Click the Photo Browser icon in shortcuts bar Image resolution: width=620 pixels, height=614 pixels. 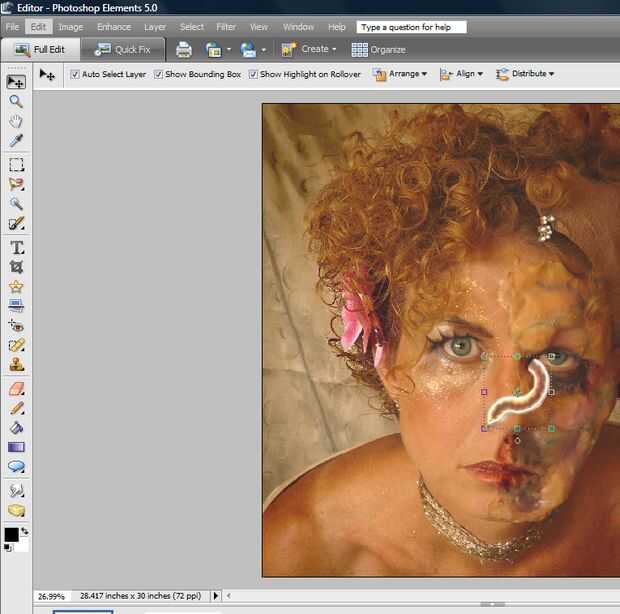coord(213,50)
